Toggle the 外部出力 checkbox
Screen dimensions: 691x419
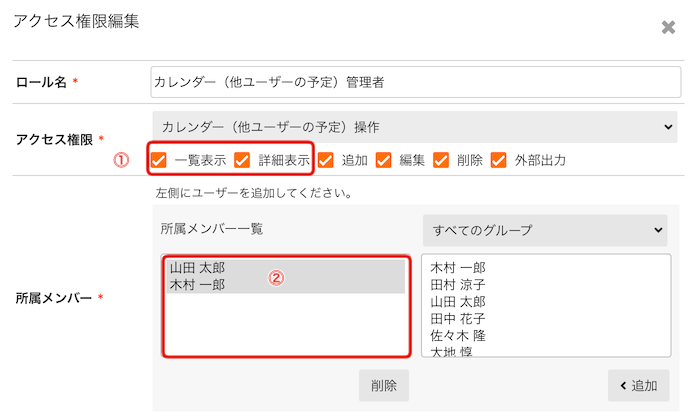pos(498,160)
